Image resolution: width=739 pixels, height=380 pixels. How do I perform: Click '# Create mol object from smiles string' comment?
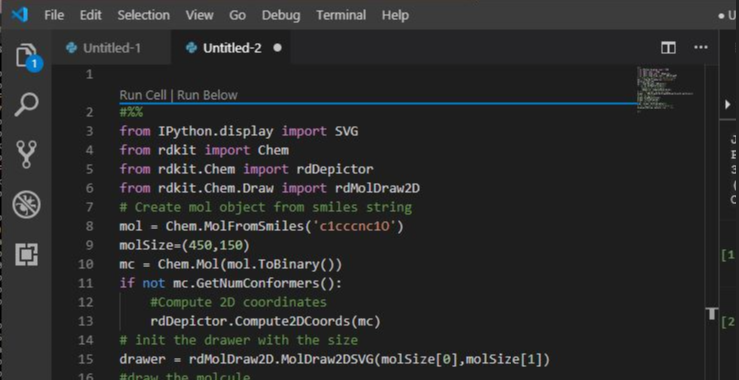pos(266,207)
